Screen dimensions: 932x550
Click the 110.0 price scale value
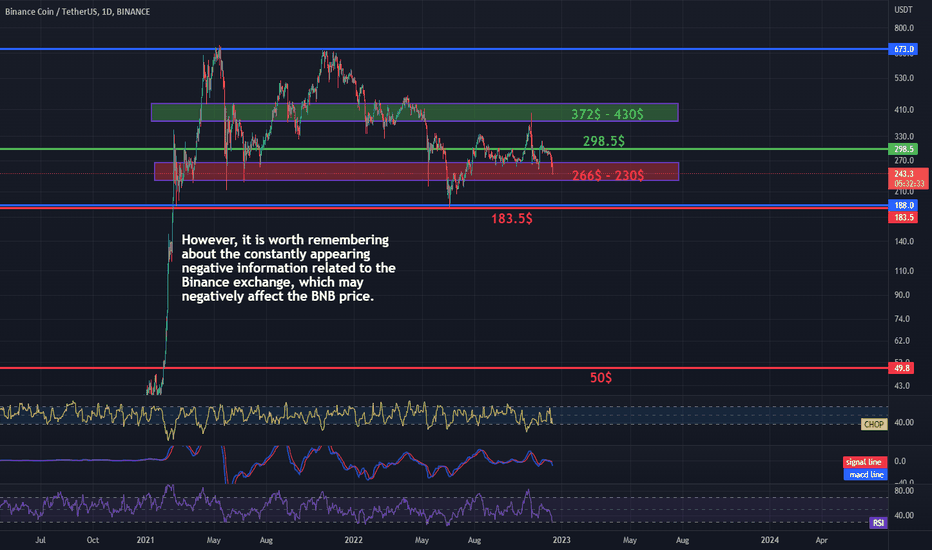click(903, 271)
